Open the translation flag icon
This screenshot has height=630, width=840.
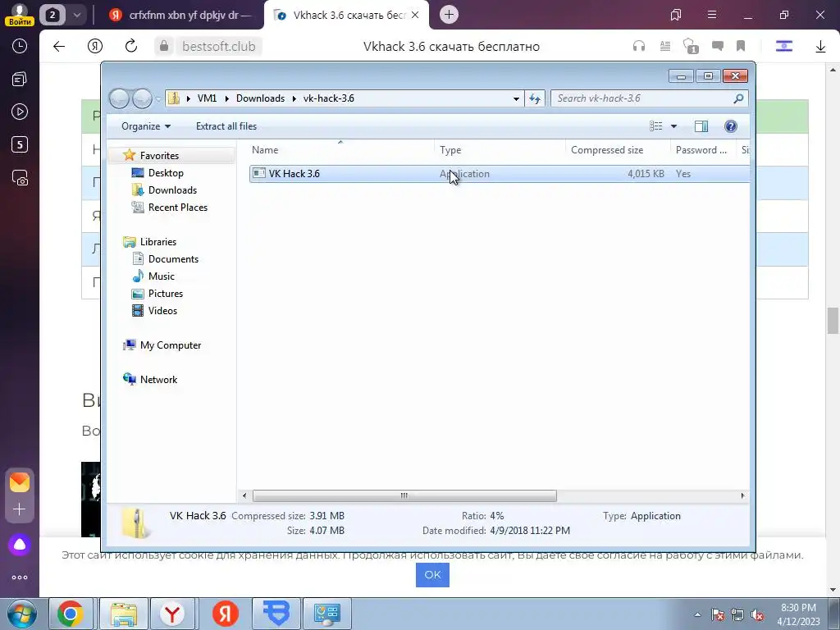coord(783,47)
